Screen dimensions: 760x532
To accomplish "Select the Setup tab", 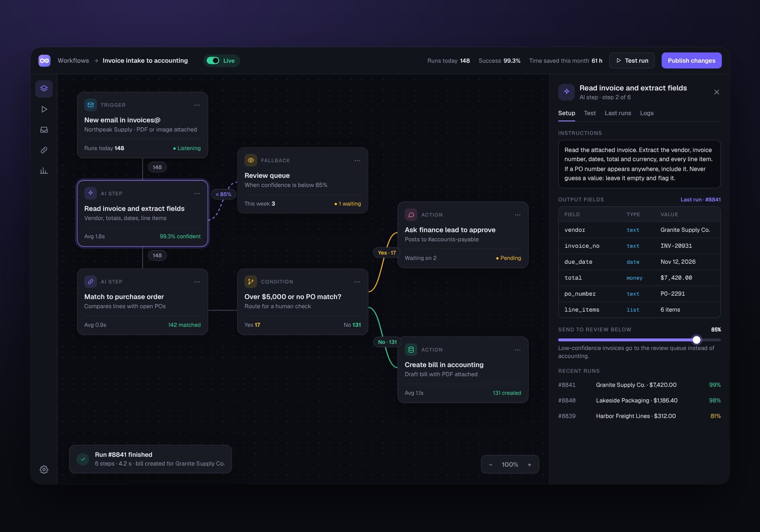I will point(567,113).
